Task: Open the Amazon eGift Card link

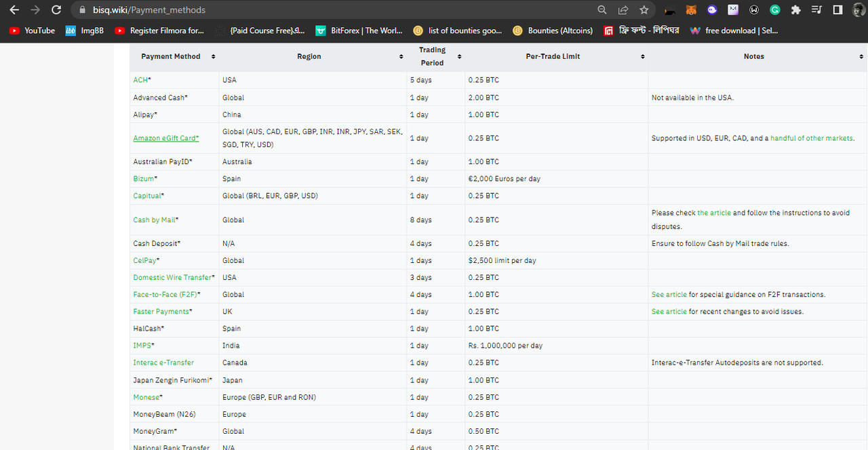Action: [x=165, y=138]
